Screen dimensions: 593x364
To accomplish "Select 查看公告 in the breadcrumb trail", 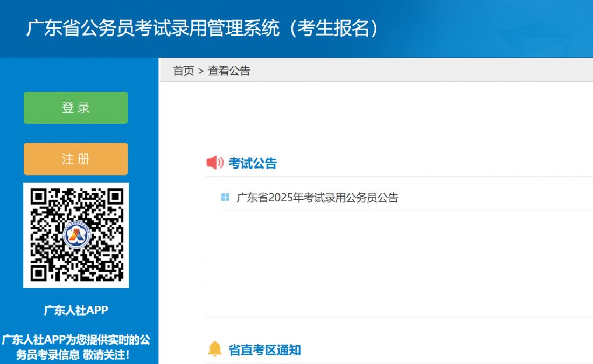I will click(x=229, y=71).
